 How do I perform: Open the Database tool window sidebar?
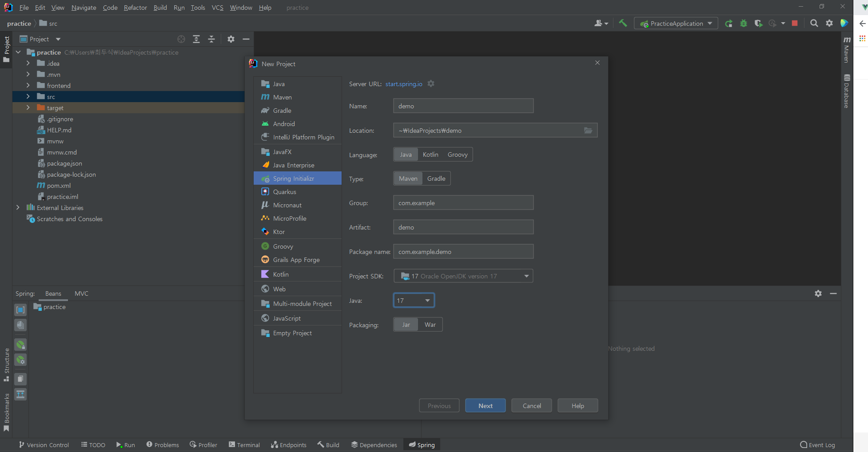pyautogui.click(x=847, y=91)
